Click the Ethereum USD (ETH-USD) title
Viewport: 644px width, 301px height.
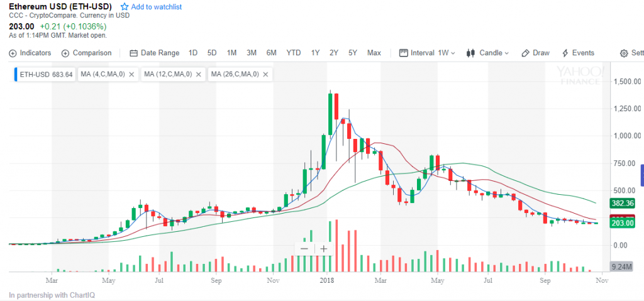coord(61,6)
